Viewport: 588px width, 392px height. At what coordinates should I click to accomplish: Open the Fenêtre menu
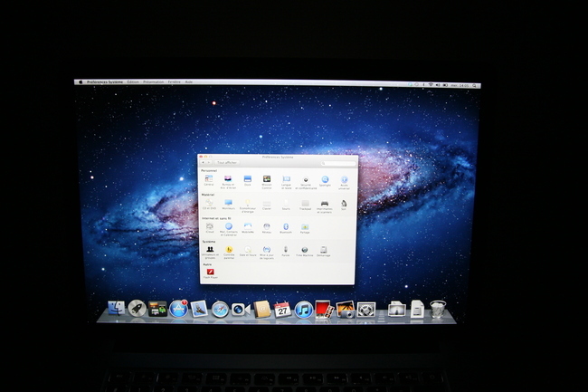(x=174, y=81)
